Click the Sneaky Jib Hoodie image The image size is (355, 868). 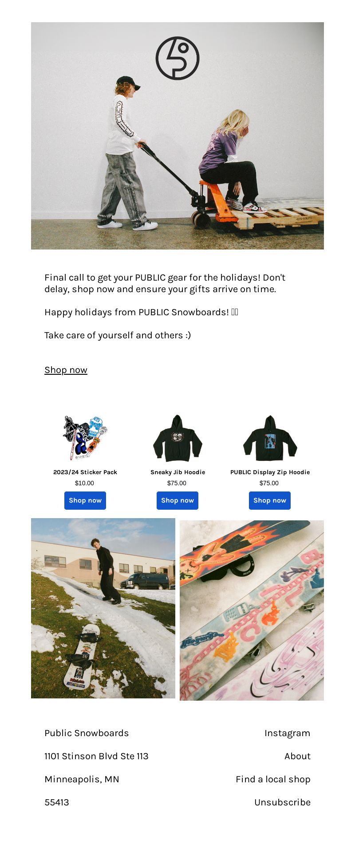coord(177,438)
